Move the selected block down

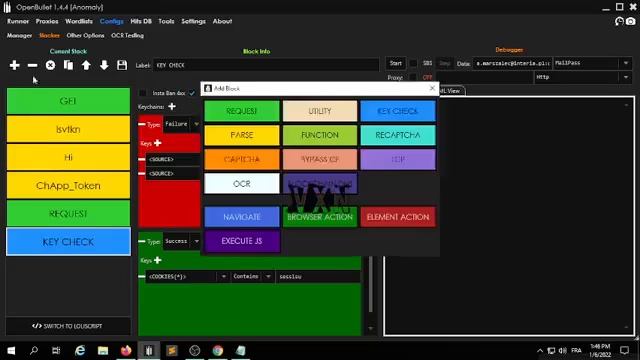pos(104,65)
